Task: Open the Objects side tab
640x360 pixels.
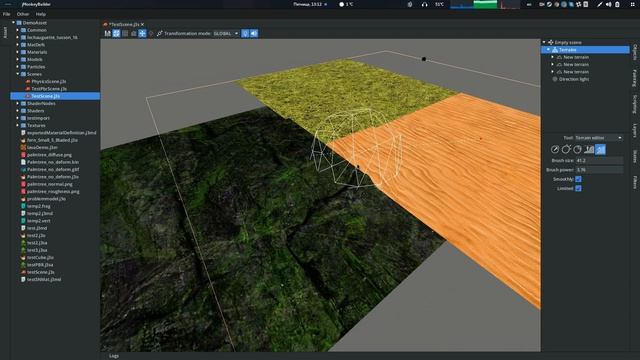Action: coord(635,53)
